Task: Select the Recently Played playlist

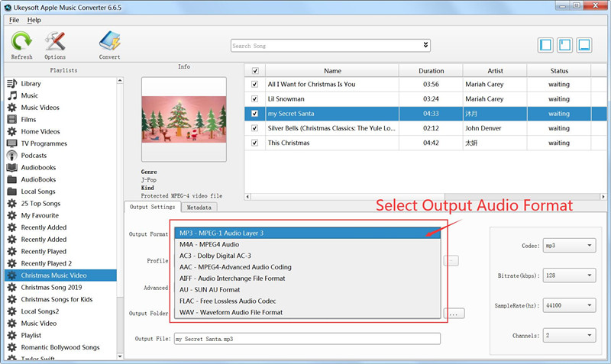Action: coord(44,252)
